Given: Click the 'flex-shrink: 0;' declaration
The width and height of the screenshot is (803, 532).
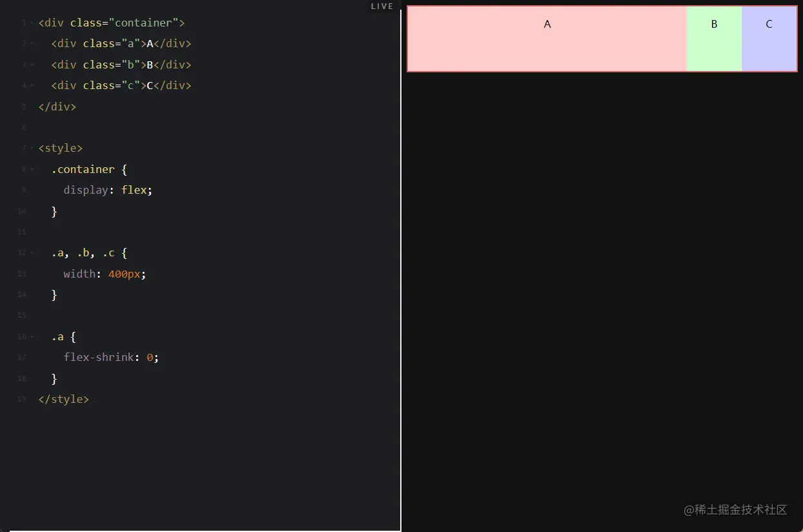Looking at the screenshot, I should 111,357.
